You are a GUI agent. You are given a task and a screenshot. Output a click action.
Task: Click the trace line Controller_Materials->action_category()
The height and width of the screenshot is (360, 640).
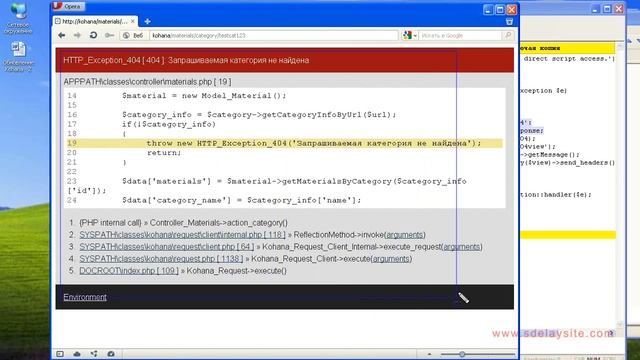(183, 223)
